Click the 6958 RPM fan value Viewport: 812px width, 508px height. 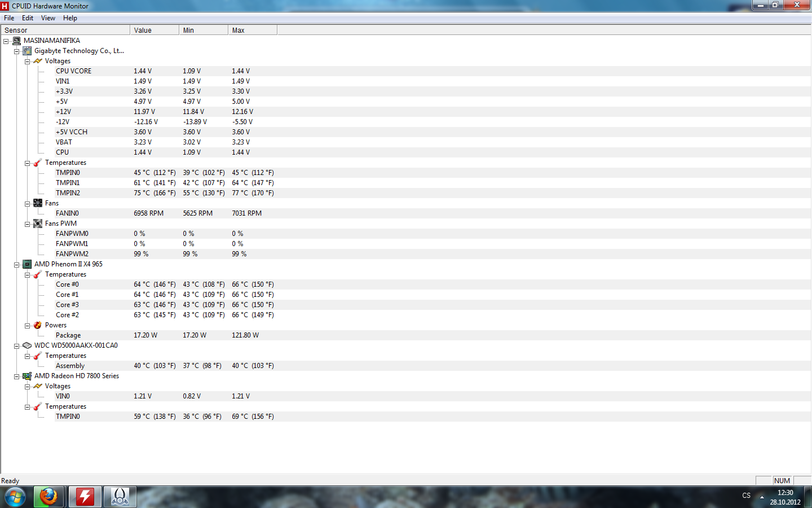(148, 213)
